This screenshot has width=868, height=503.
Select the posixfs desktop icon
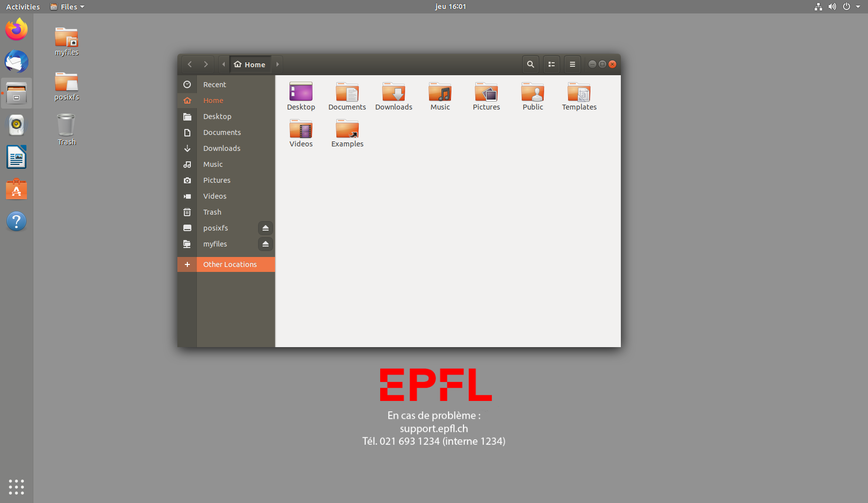[67, 86]
